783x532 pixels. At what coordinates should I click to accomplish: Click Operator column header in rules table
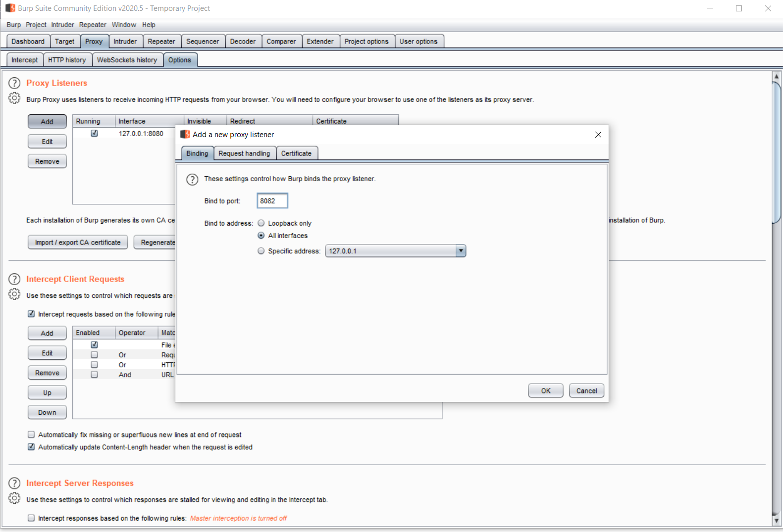[136, 333]
